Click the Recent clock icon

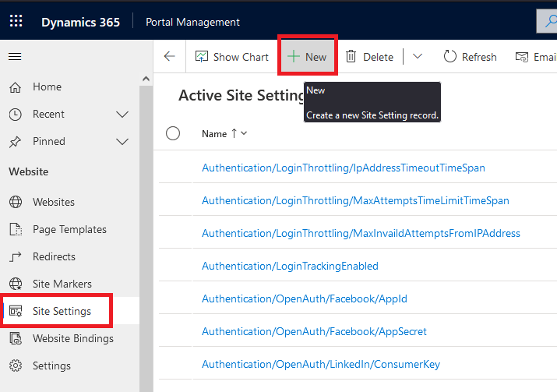coord(16,115)
